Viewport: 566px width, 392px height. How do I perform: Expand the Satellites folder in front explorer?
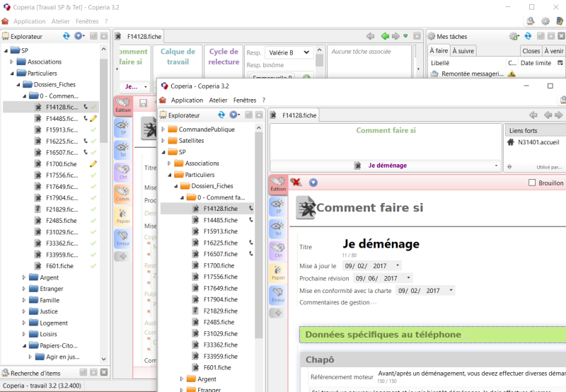[x=163, y=140]
